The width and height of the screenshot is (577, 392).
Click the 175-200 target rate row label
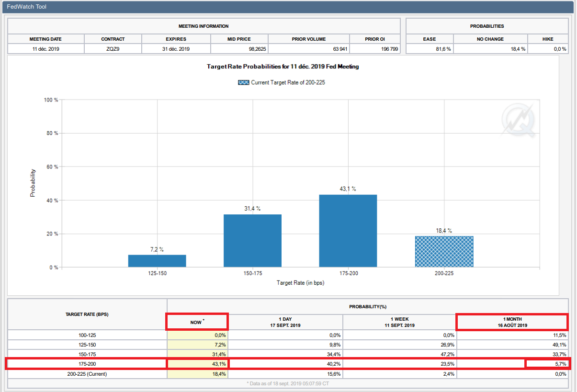87,364
